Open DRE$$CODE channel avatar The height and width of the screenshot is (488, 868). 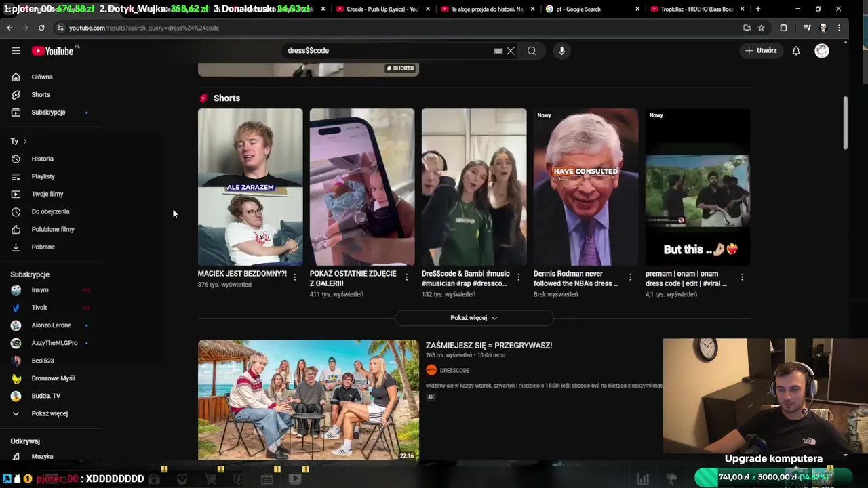click(431, 370)
